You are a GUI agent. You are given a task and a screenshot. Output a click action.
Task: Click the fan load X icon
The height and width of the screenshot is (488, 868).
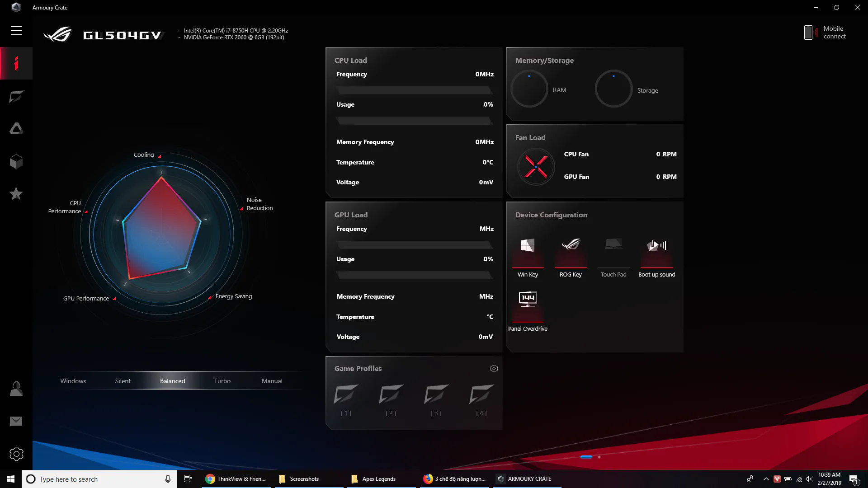pos(536,167)
